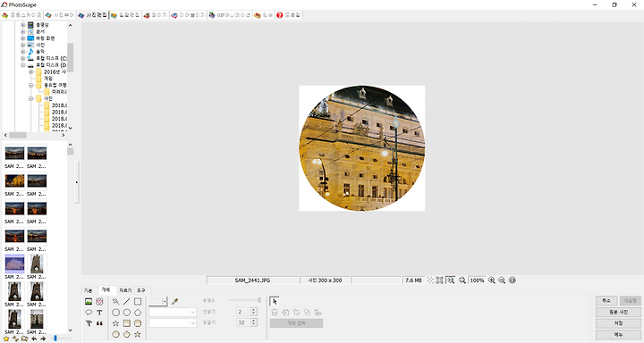This screenshot has height=343, width=644.
Task: Switch to the batch editor tab
Action: 125,15
